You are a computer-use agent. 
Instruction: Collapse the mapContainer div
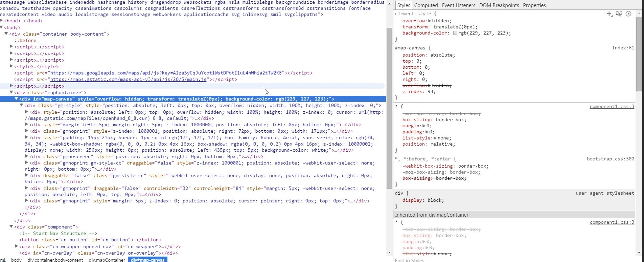click(x=11, y=92)
